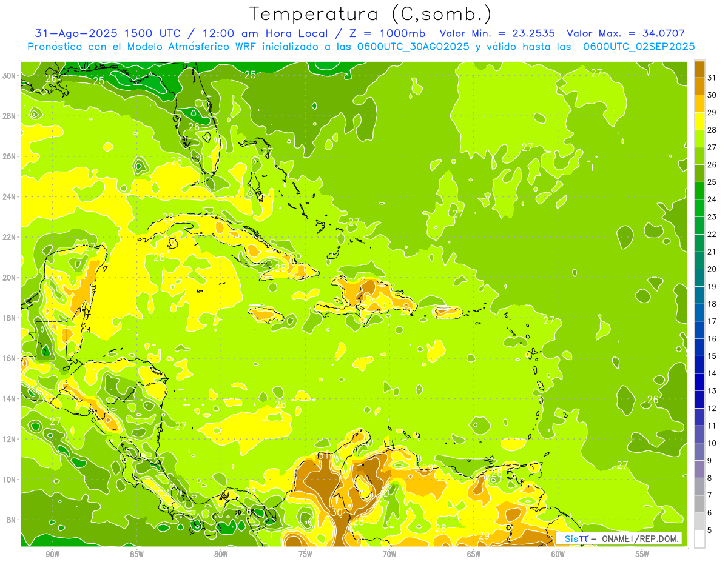Click the yellow legend band between 28 and 29

[x=699, y=121]
